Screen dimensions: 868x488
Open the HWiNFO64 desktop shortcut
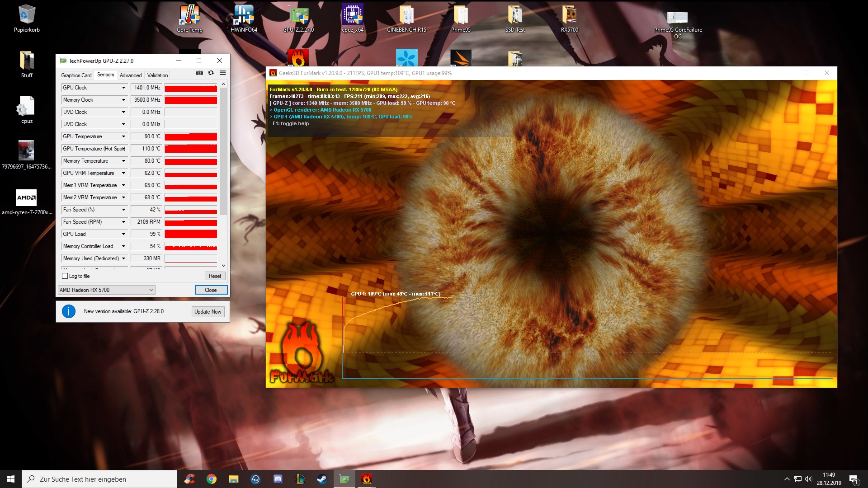(244, 19)
